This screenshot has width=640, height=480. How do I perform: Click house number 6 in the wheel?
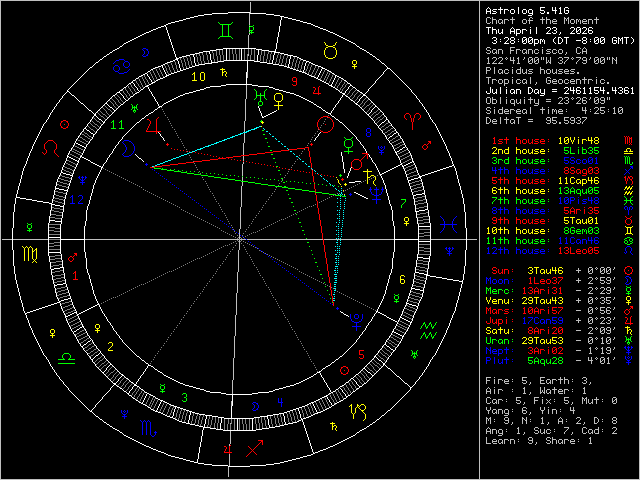(402, 280)
